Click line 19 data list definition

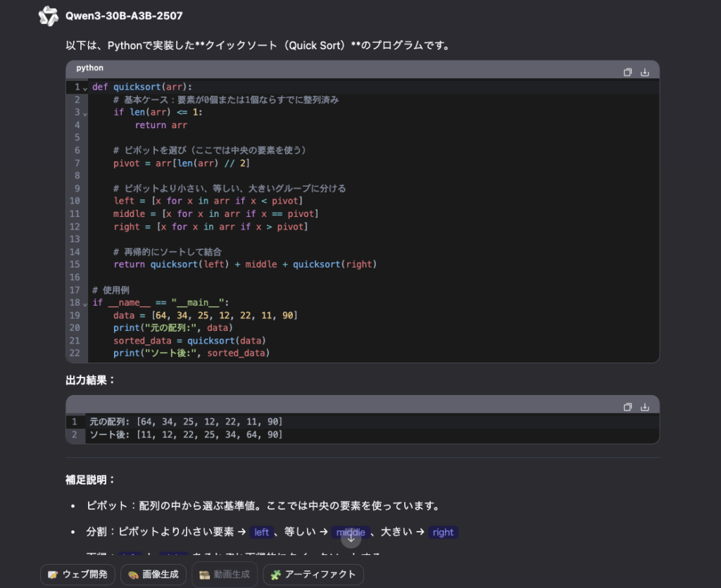point(205,315)
